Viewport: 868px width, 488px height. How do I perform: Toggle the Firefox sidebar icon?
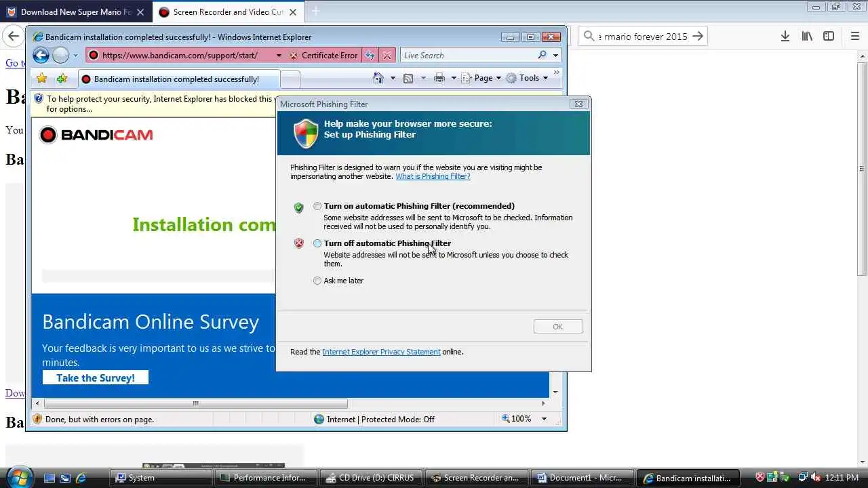tap(829, 37)
